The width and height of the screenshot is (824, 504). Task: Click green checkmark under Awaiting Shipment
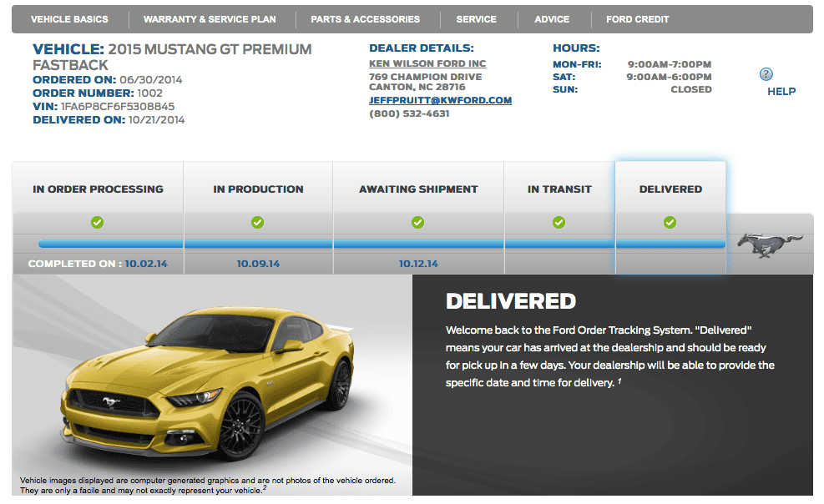417,223
